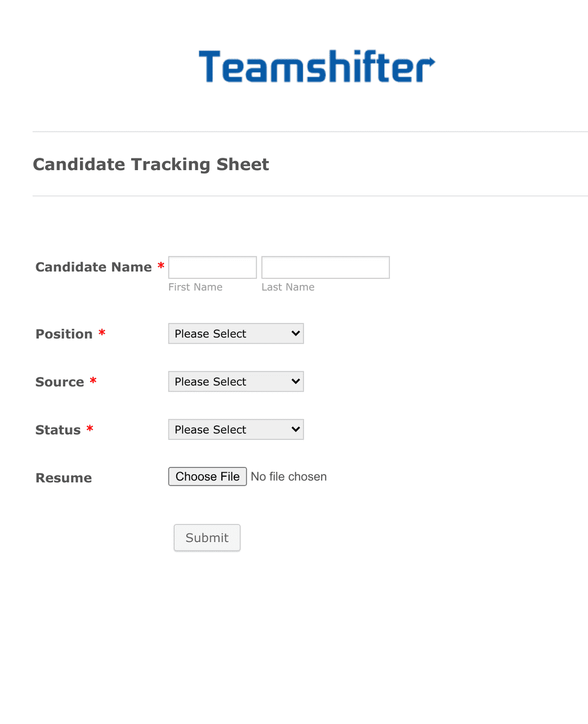This screenshot has width=588, height=724.
Task: Click the Last Name placeholder label
Action: point(288,287)
